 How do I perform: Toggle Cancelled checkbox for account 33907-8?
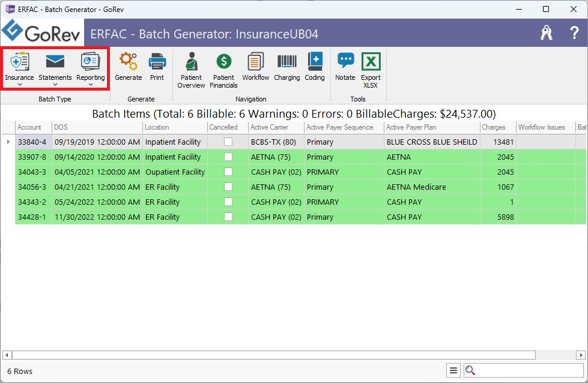click(x=228, y=157)
